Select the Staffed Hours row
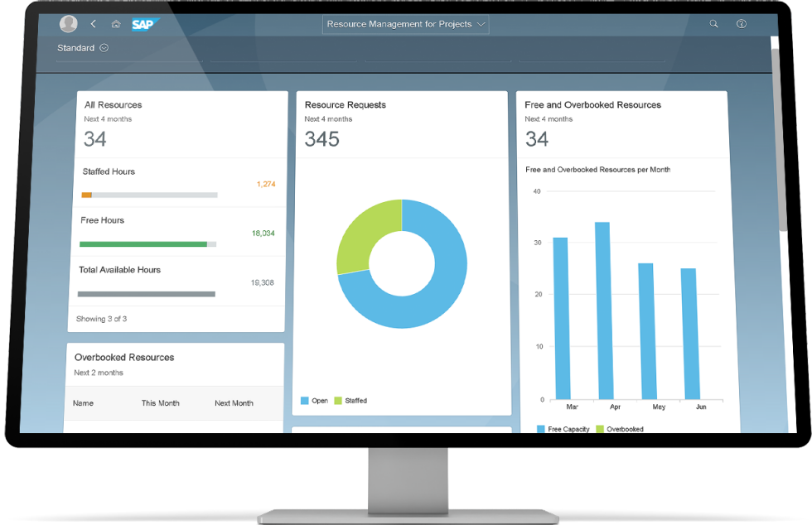The width and height of the screenshot is (812, 525). click(x=177, y=182)
